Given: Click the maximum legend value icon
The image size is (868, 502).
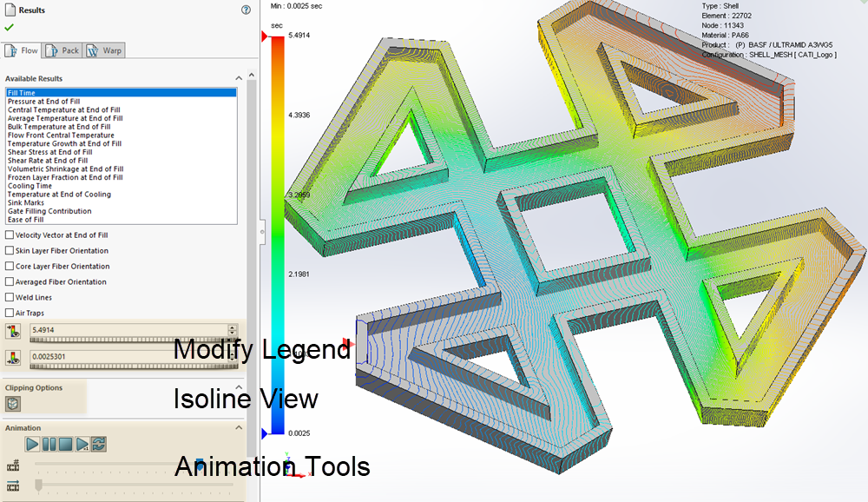Looking at the screenshot, I should (13, 331).
